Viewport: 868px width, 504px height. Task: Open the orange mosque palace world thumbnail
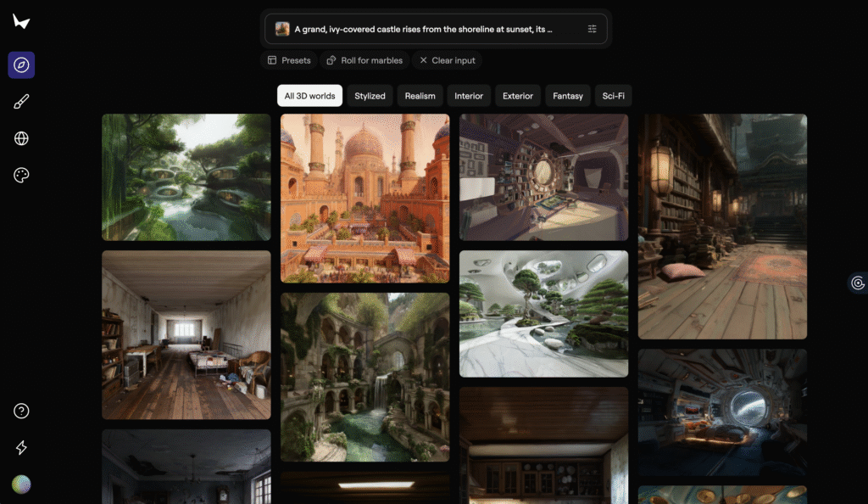click(x=364, y=198)
